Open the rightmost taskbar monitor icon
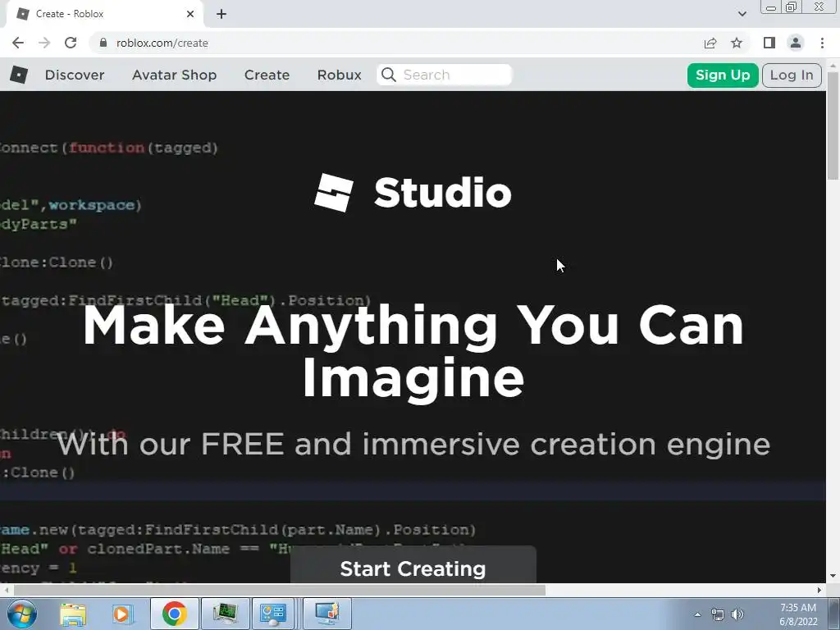Viewport: 840px width, 630px height. [x=327, y=614]
